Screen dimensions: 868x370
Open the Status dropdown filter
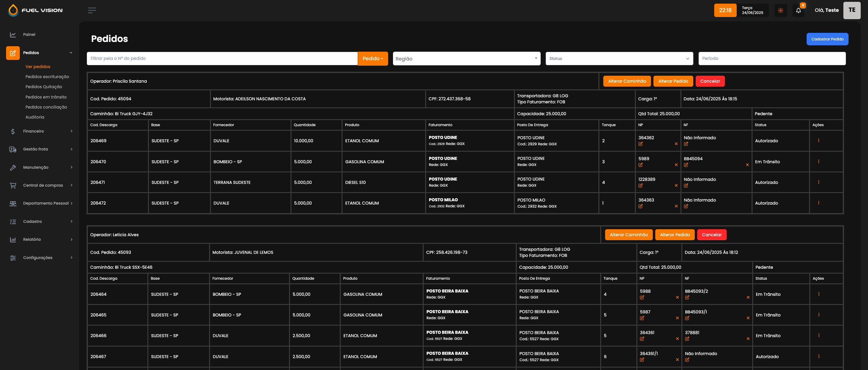click(x=619, y=59)
